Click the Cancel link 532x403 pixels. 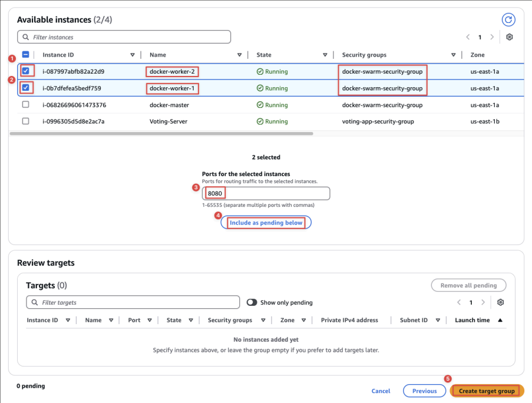click(381, 391)
